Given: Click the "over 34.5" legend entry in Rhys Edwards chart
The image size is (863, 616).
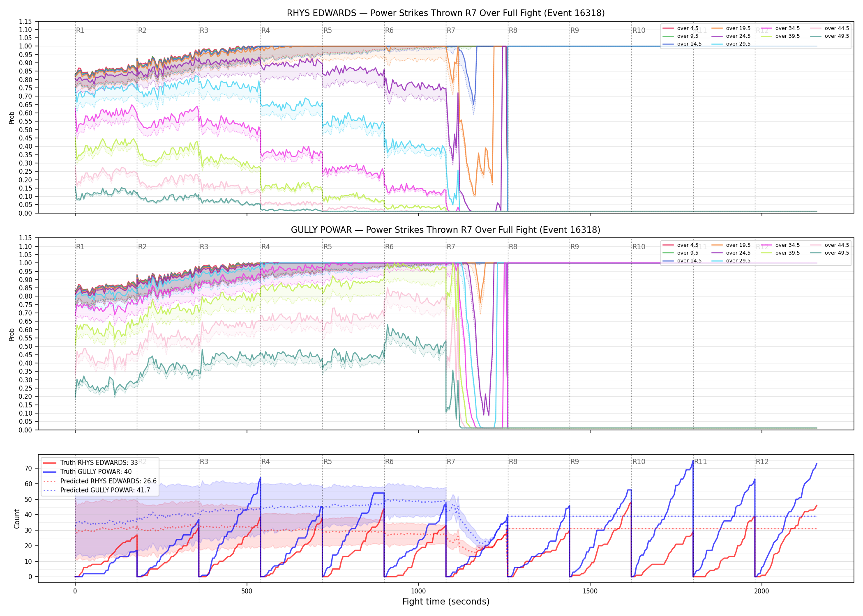Looking at the screenshot, I should [x=780, y=28].
